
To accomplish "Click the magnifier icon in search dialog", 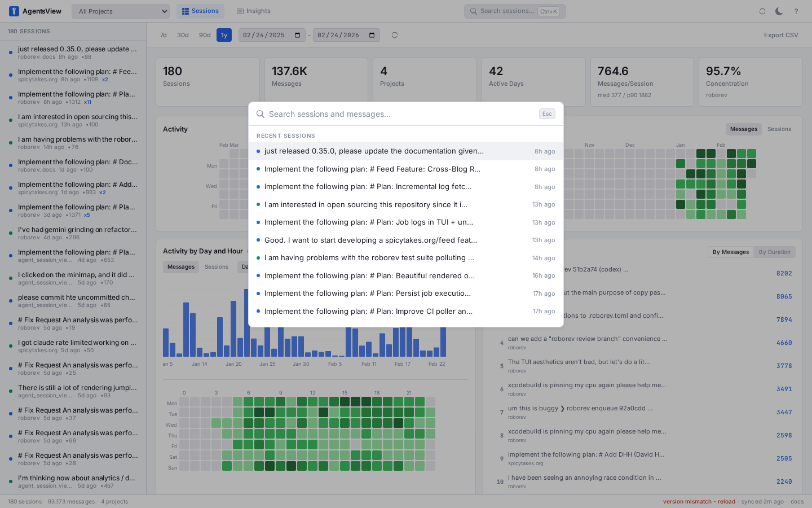I will click(x=261, y=114).
